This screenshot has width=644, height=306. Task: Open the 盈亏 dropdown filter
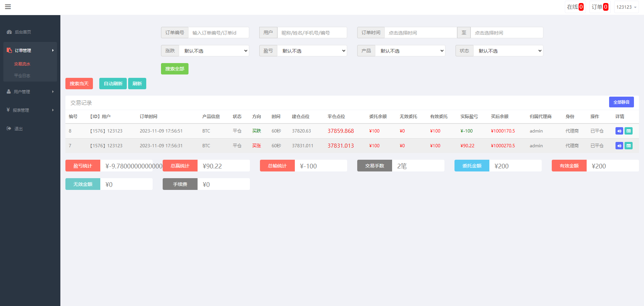(312, 51)
